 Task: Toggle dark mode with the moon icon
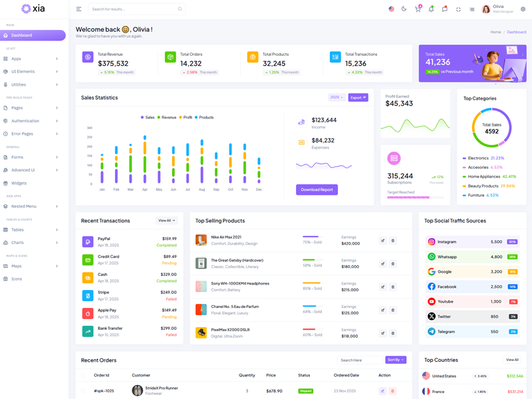[404, 9]
